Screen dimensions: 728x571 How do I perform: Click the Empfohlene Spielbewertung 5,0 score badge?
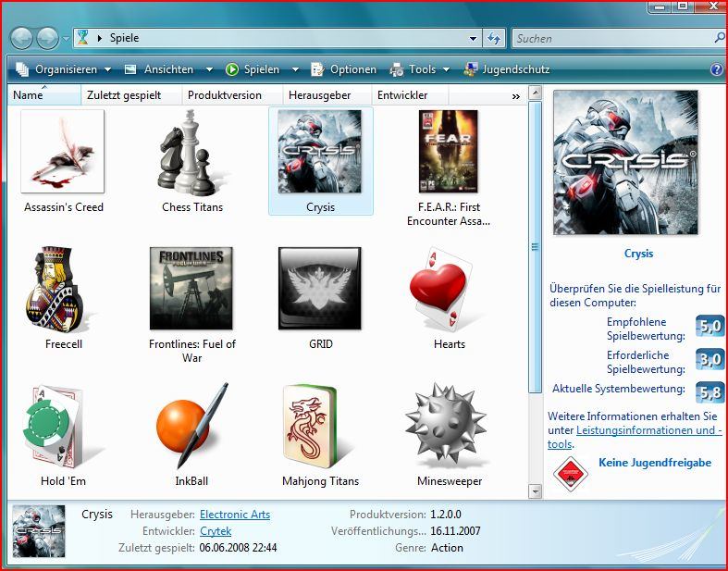[710, 326]
